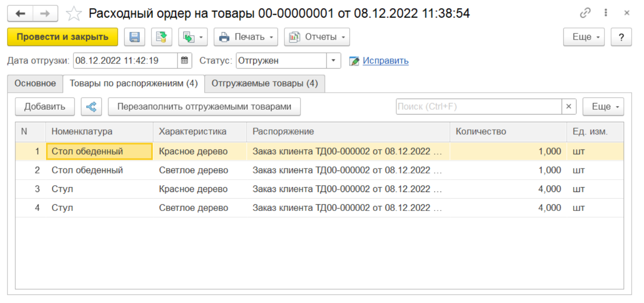This screenshot has width=644, height=303.
Task: Click the save document floppy disk icon
Action: tap(134, 37)
